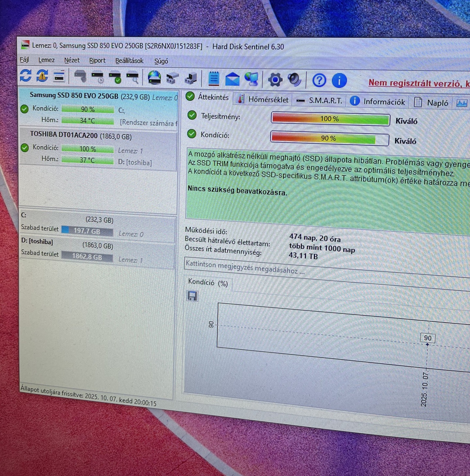Open the Lemez menu
The height and width of the screenshot is (476, 470).
click(46, 60)
